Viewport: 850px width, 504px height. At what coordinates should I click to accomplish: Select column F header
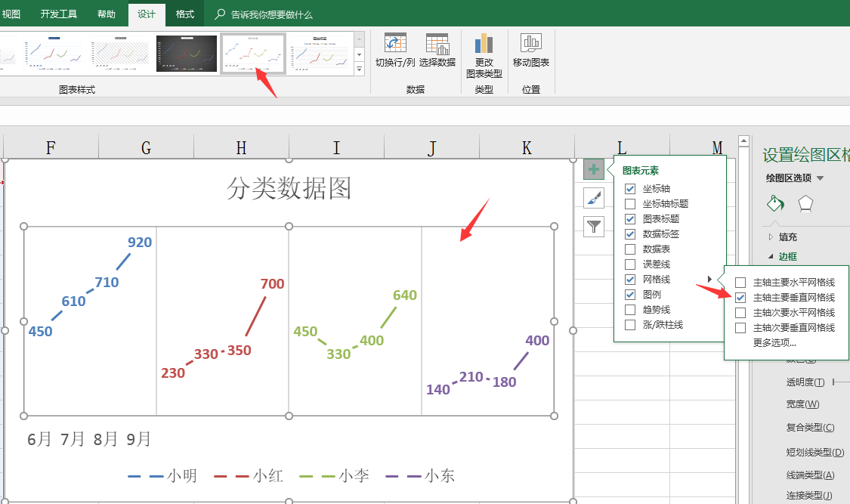51,147
